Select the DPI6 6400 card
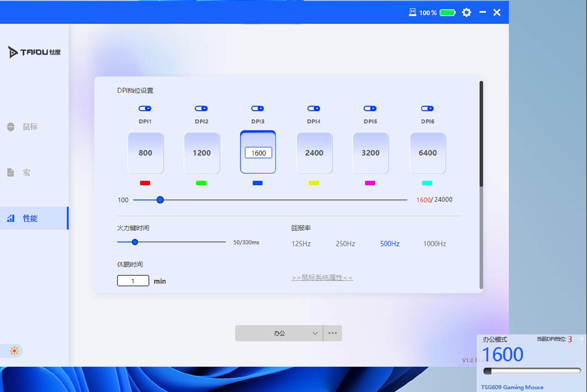The width and height of the screenshot is (587, 392). point(427,153)
